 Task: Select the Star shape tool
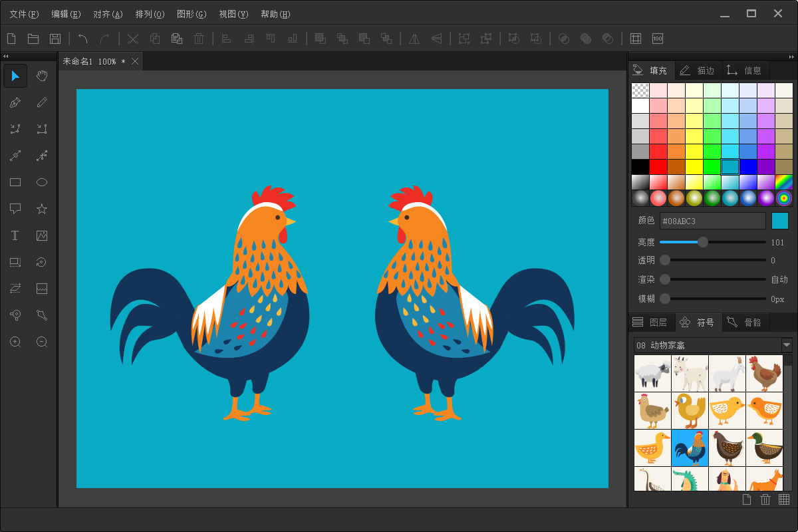42,209
